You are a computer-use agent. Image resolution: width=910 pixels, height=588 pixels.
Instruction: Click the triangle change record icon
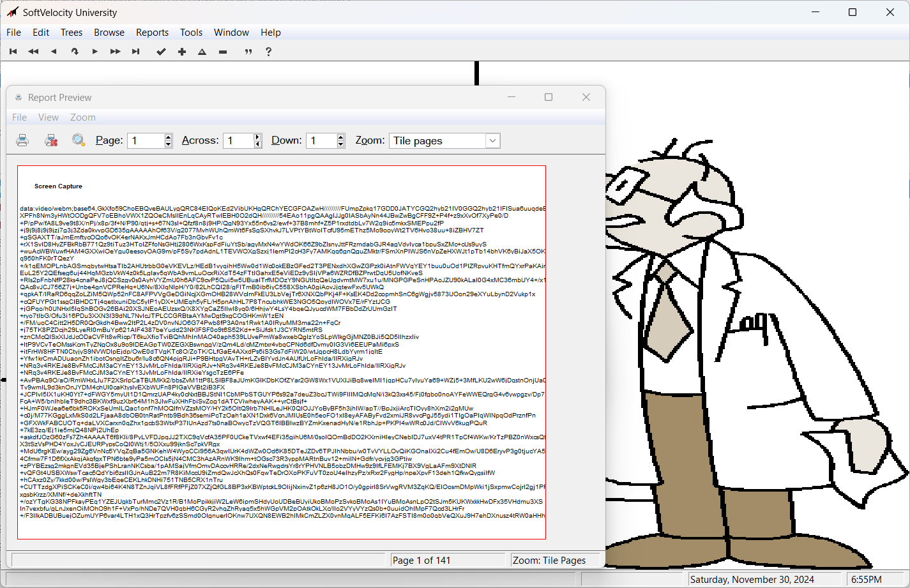click(202, 52)
